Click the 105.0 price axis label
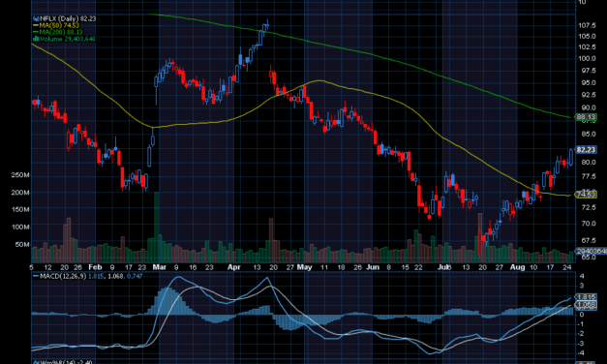Viewport: 607px width, 364px height. click(x=587, y=37)
